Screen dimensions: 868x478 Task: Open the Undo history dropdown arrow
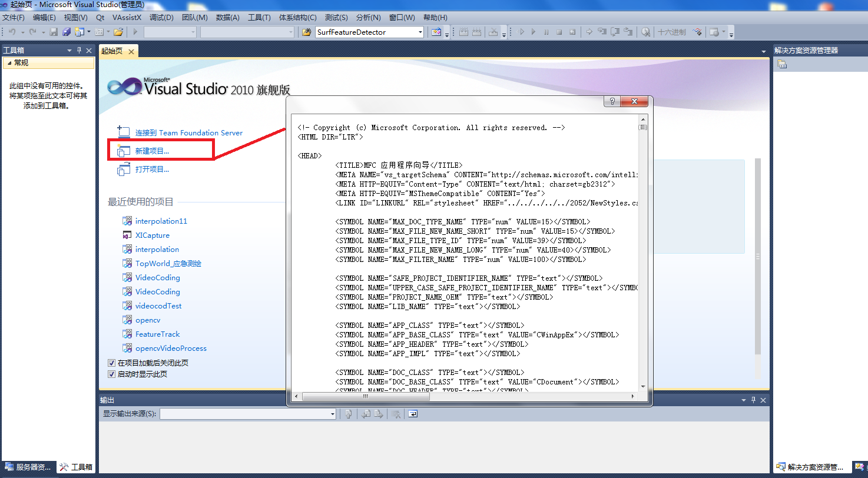coord(23,32)
